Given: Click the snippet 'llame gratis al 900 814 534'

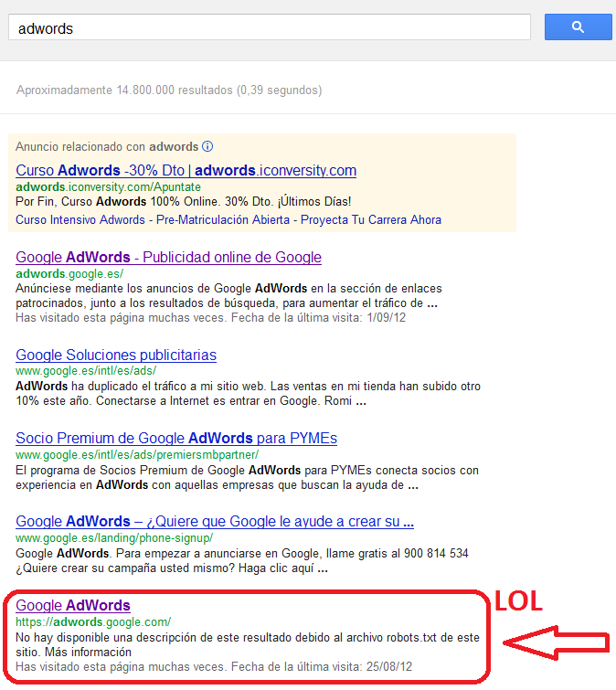Looking at the screenshot, I should tap(398, 553).
